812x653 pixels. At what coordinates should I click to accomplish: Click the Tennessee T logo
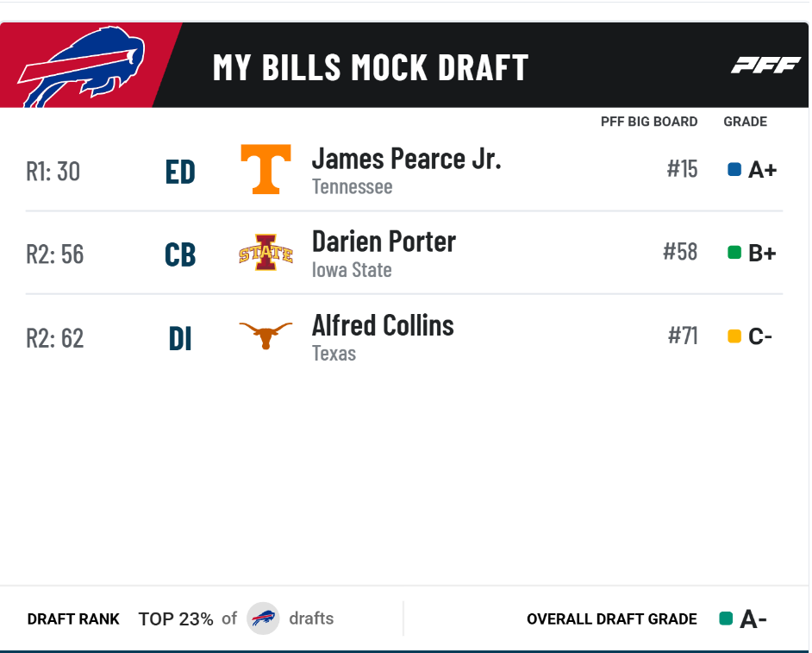point(265,169)
